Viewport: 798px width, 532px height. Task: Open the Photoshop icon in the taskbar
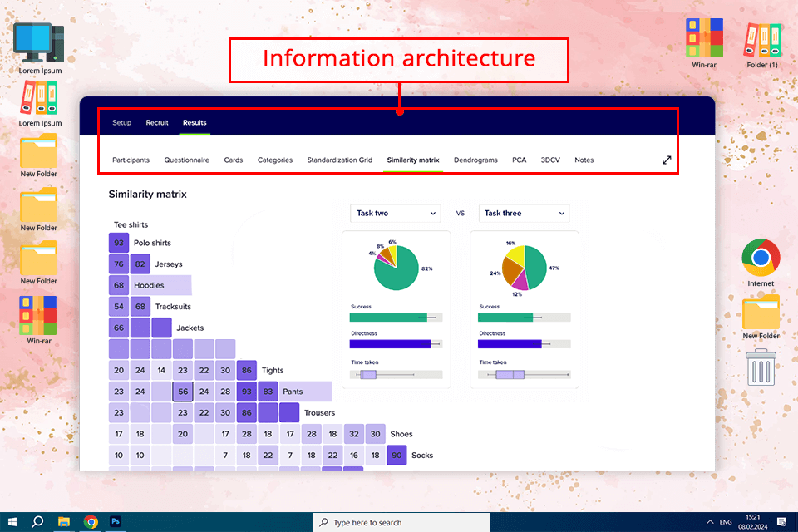tap(116, 521)
